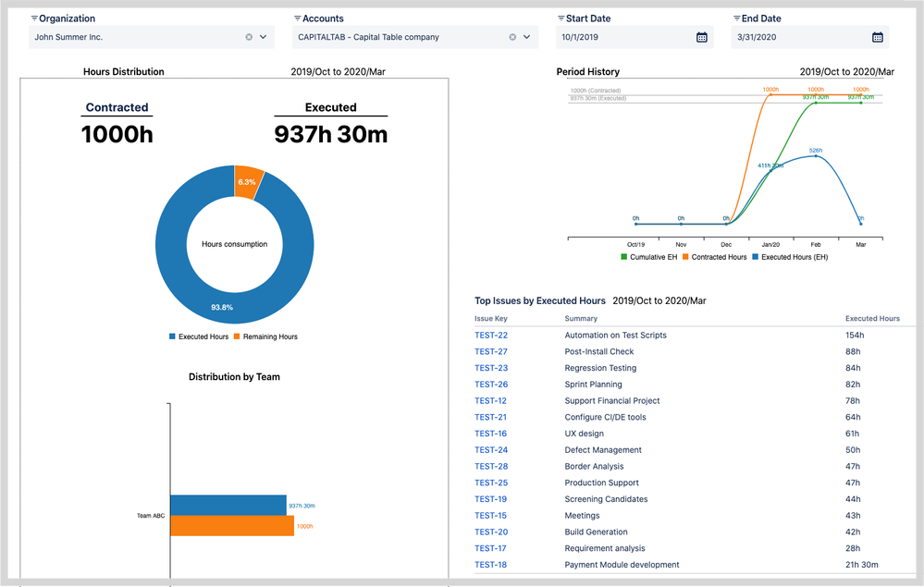Open issue TEST-22 link

click(491, 335)
